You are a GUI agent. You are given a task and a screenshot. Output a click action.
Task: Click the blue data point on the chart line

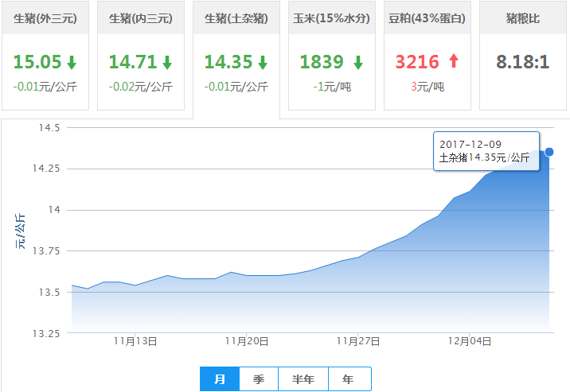pyautogui.click(x=549, y=152)
